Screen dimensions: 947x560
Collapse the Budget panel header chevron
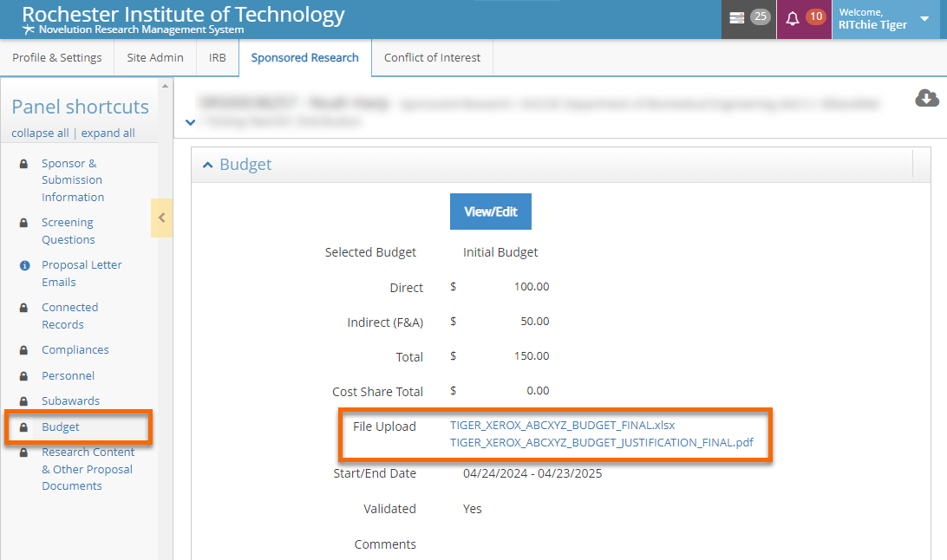207,165
